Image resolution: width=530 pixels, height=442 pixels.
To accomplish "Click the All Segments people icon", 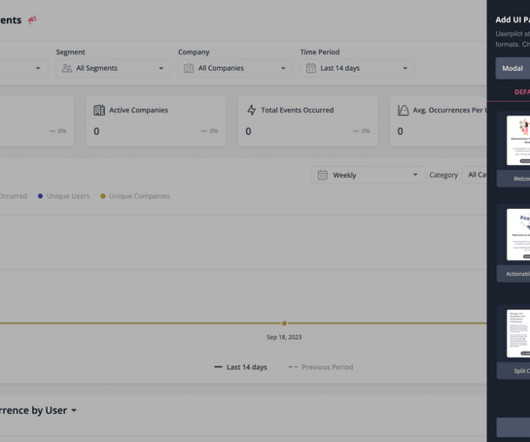I will pos(67,68).
